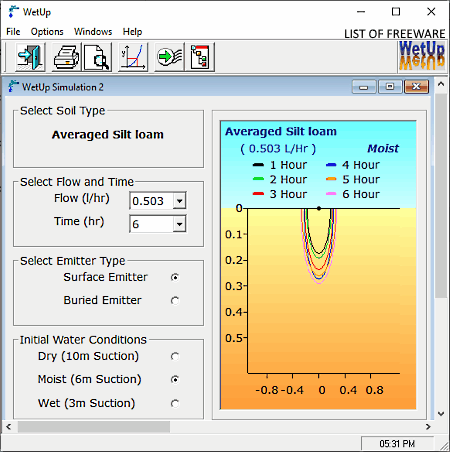
Task: Restore the WetUp Simulation 2 child window
Action: [390, 87]
